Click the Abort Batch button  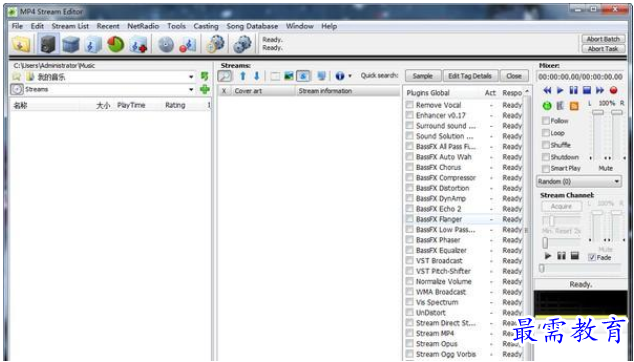603,39
